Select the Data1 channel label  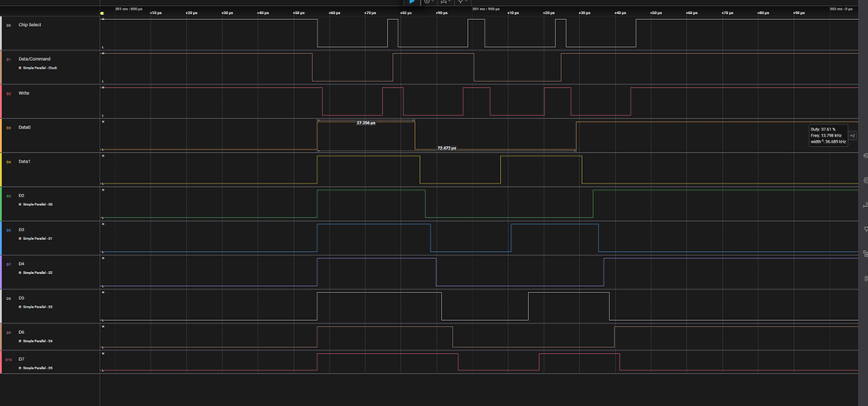click(24, 162)
